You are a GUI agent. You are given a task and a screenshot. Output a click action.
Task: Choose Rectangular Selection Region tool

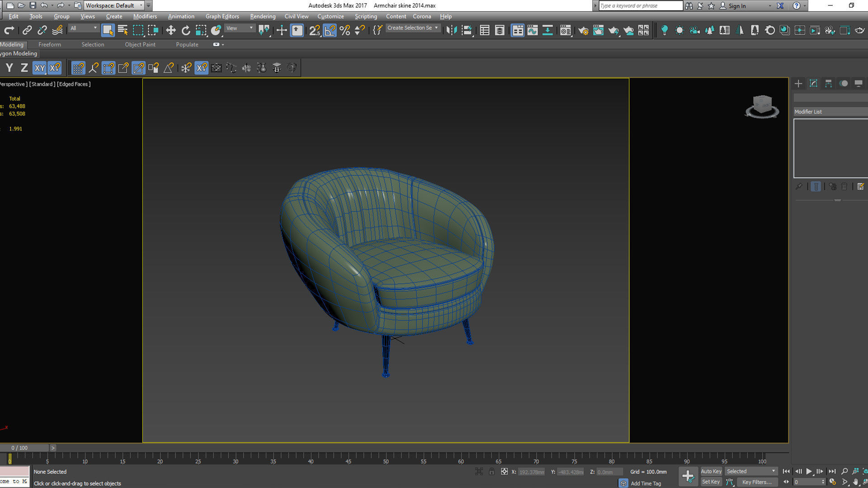point(138,30)
